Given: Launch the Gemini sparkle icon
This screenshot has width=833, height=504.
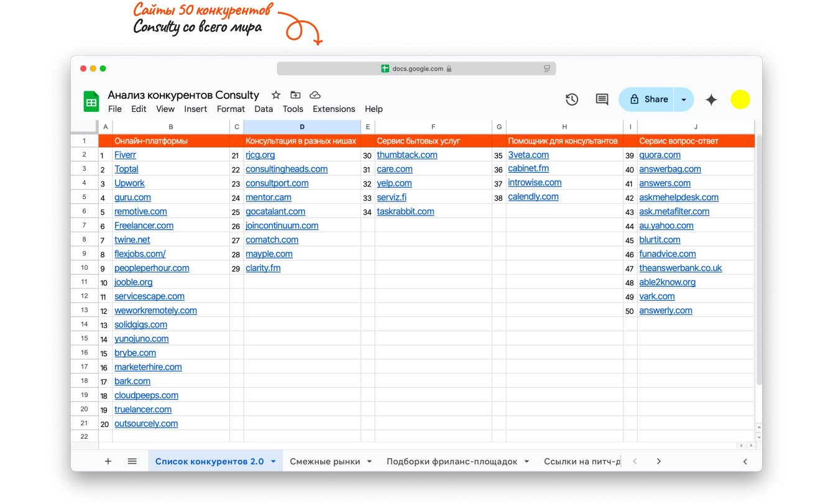Looking at the screenshot, I should tap(711, 99).
